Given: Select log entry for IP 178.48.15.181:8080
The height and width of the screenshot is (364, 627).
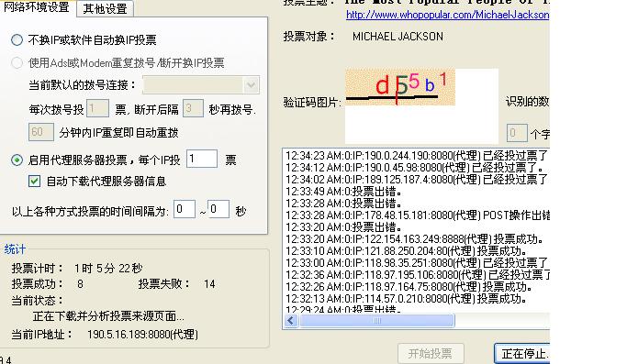Looking at the screenshot, I should (417, 215).
